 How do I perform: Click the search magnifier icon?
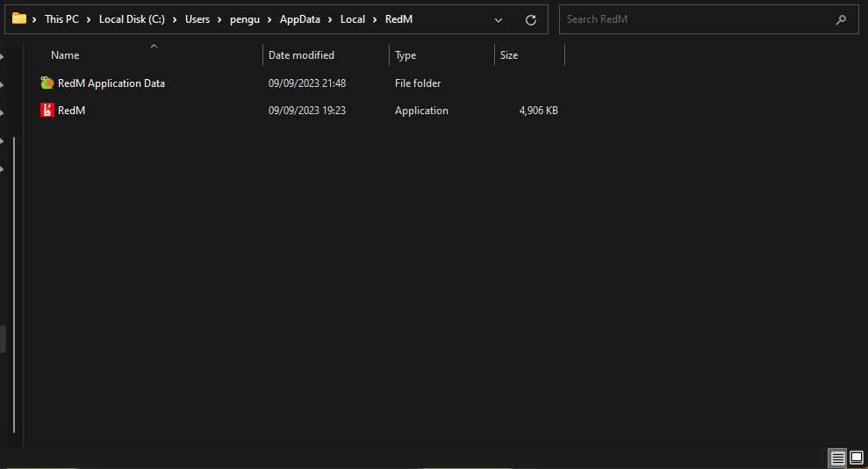pos(841,20)
